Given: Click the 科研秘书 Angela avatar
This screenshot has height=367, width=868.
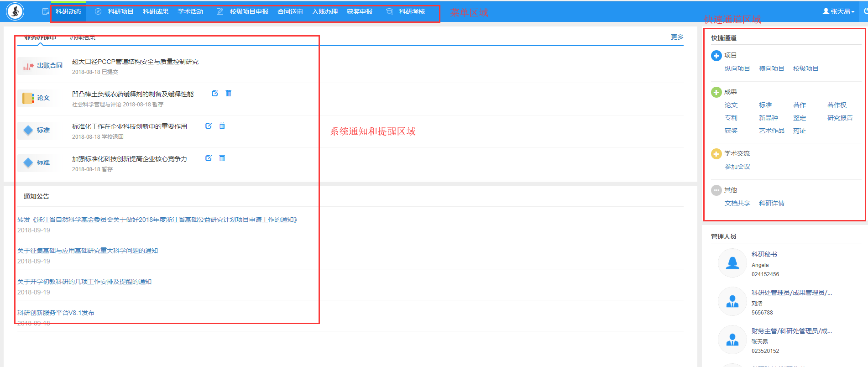Looking at the screenshot, I should pyautogui.click(x=732, y=263).
